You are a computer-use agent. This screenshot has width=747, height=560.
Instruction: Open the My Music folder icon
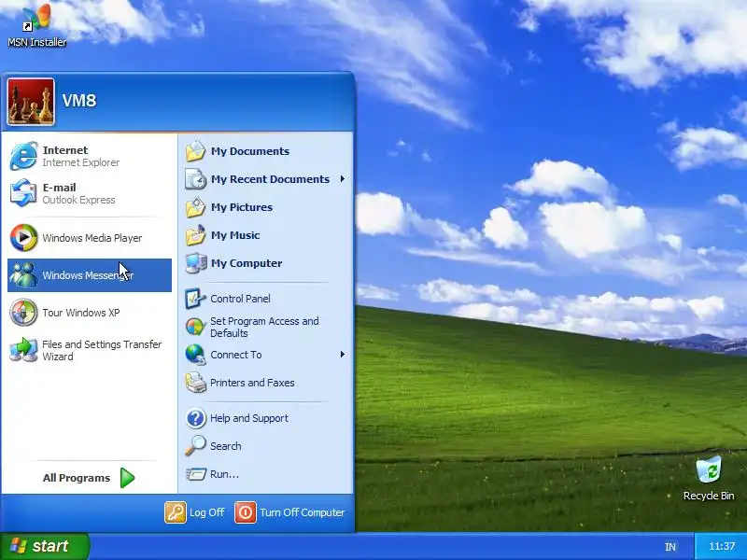click(x=195, y=235)
